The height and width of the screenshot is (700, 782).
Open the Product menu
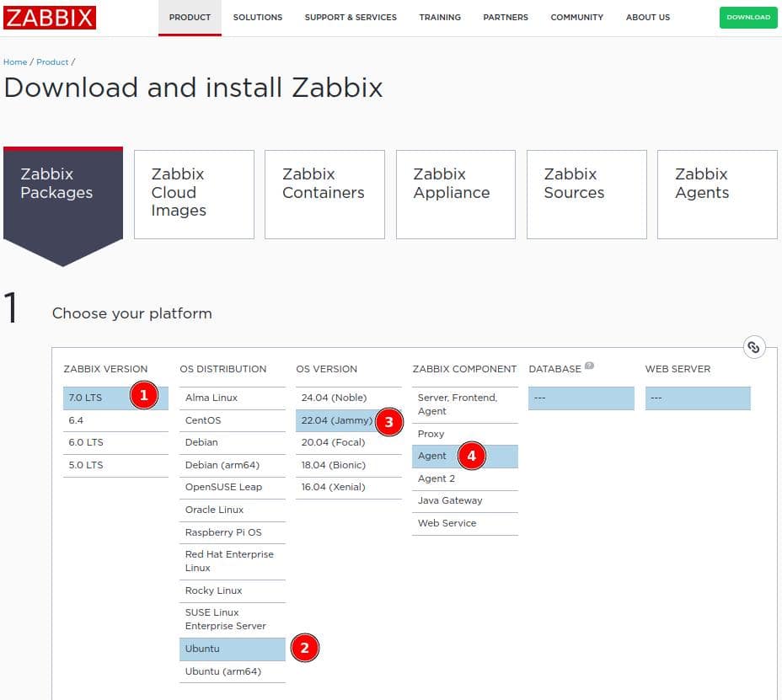[x=190, y=17]
